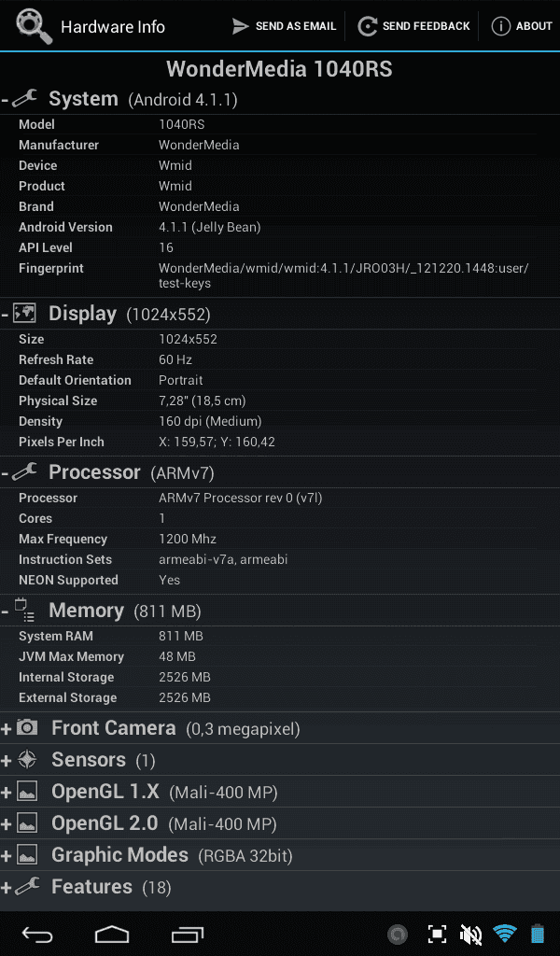
Task: Choose Send As Email action
Action: 284,26
